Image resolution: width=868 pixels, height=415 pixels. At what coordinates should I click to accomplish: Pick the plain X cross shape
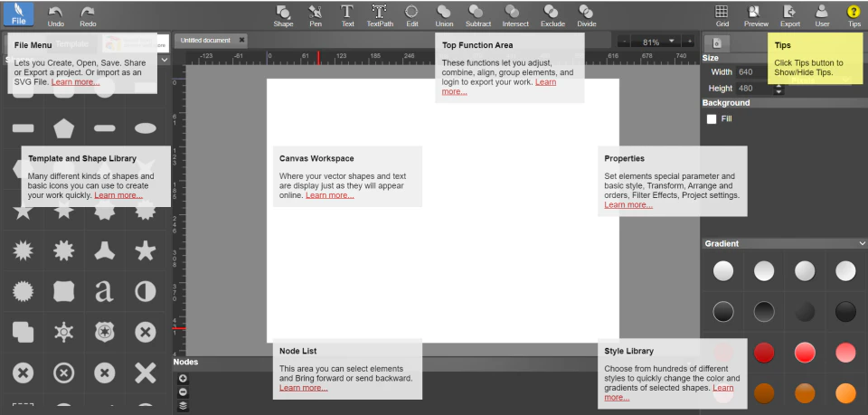145,373
